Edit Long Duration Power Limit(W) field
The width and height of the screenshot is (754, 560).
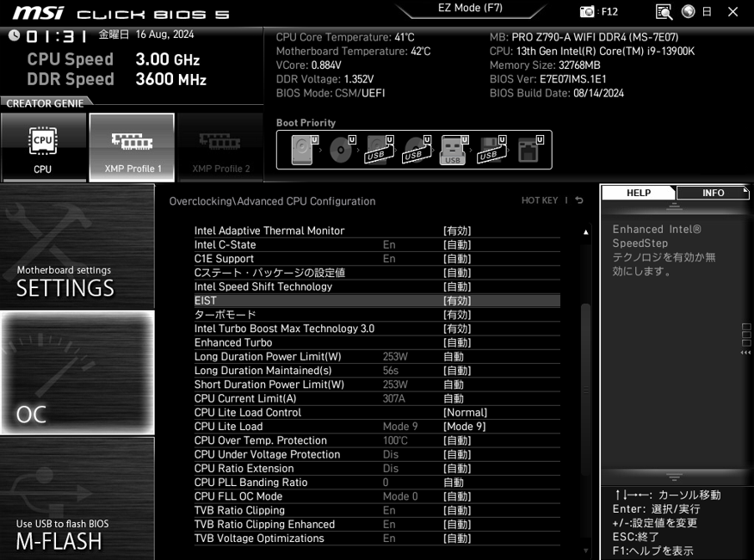click(x=454, y=356)
